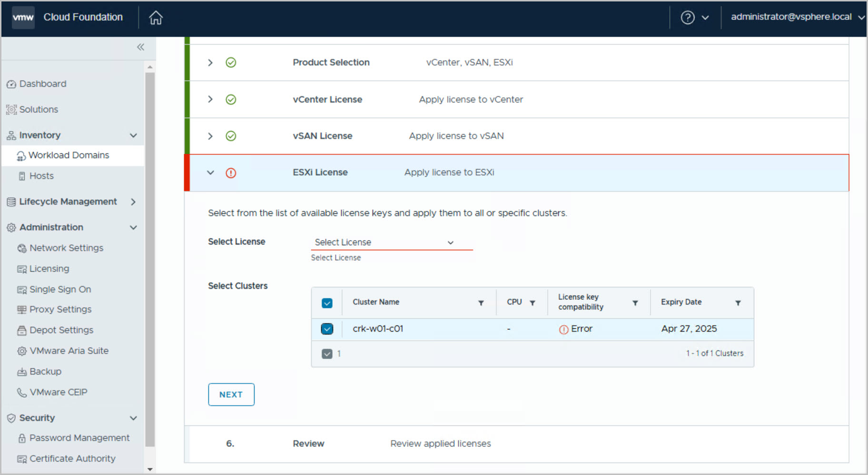The width and height of the screenshot is (868, 475).
Task: Open the Select License dropdown
Action: pos(391,242)
